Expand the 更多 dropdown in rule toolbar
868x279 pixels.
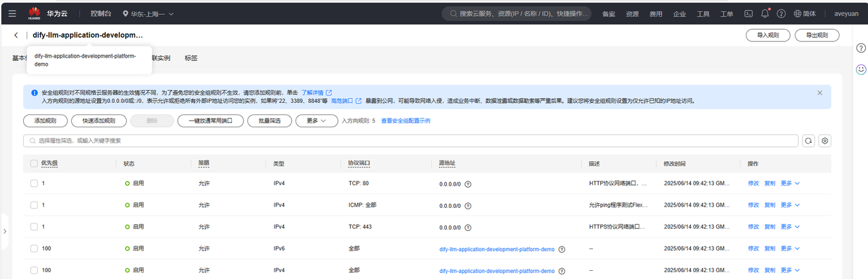tap(316, 121)
